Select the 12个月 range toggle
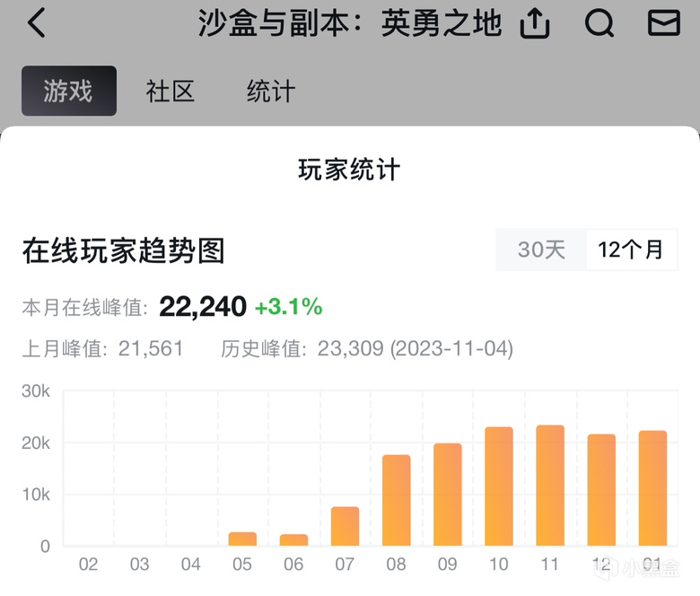 (632, 250)
